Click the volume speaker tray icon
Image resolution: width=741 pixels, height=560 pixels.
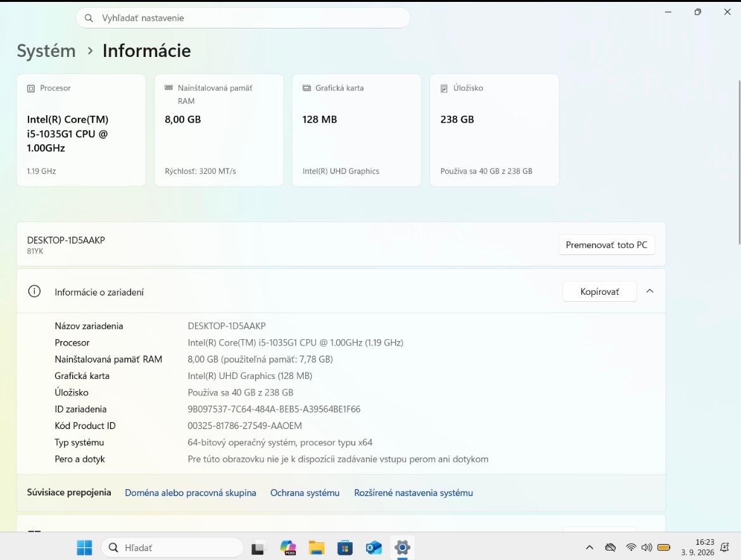[647, 548]
